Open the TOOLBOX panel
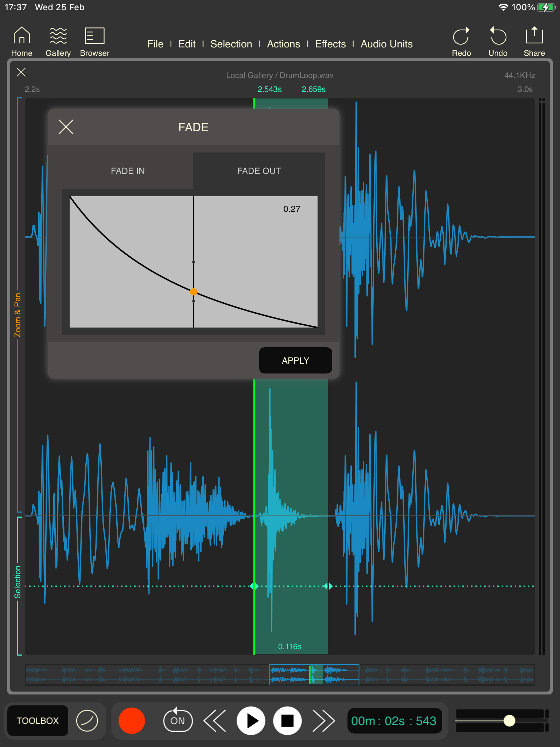560x747 pixels. (x=38, y=721)
